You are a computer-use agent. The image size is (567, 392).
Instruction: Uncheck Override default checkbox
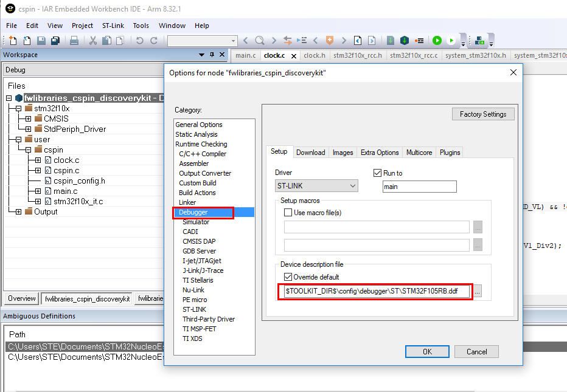pos(288,277)
